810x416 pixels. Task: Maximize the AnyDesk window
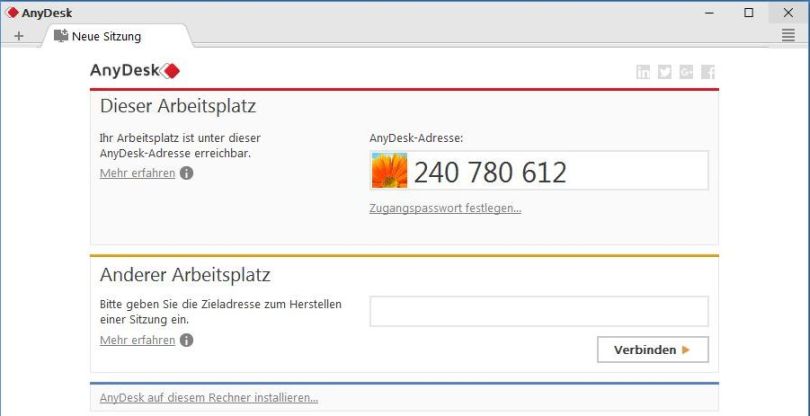(x=749, y=13)
